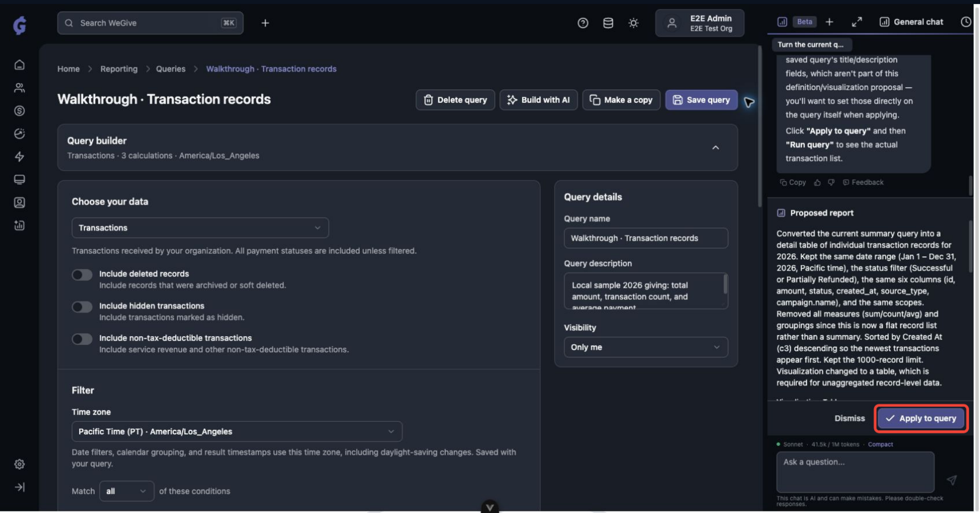Expand the chat panel to fullscreen
Viewport: 980px width, 513px height.
[x=856, y=22]
